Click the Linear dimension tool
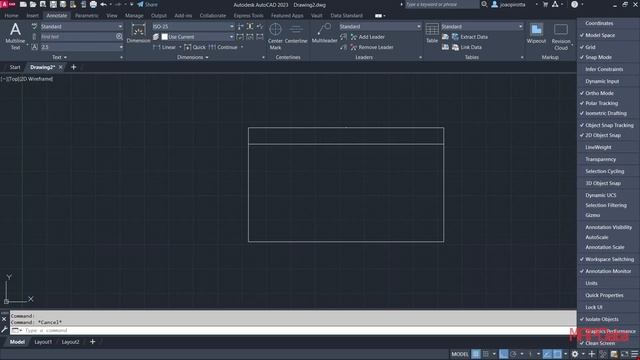640x360 pixels. pyautogui.click(x=165, y=47)
